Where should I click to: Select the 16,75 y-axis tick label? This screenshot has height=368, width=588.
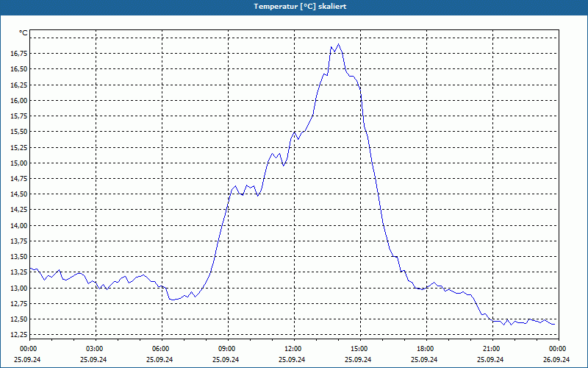tap(19, 54)
